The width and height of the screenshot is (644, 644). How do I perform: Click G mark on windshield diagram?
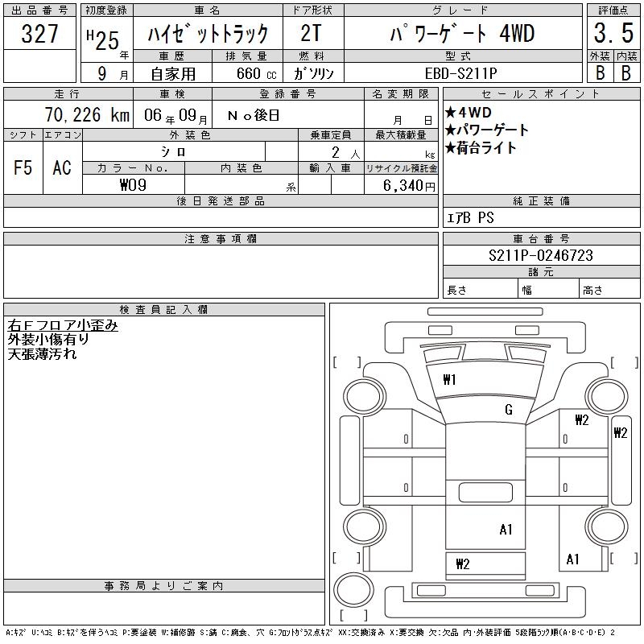point(509,410)
